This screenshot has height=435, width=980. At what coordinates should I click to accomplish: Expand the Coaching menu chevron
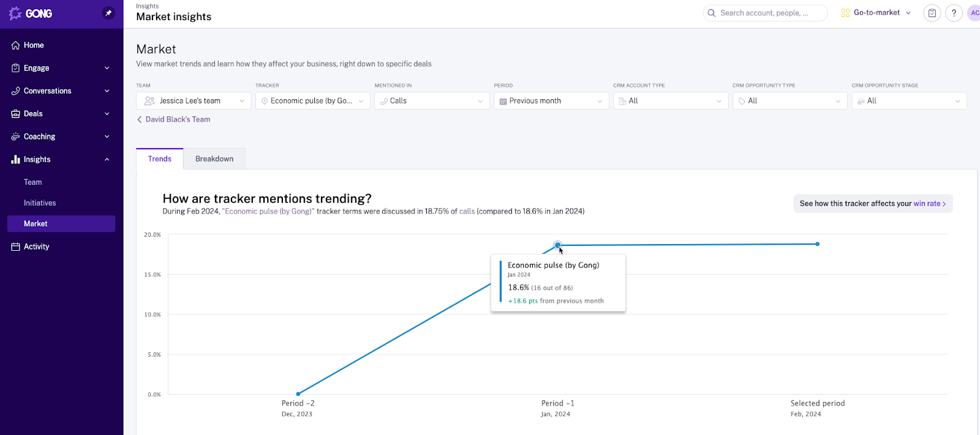pos(107,136)
